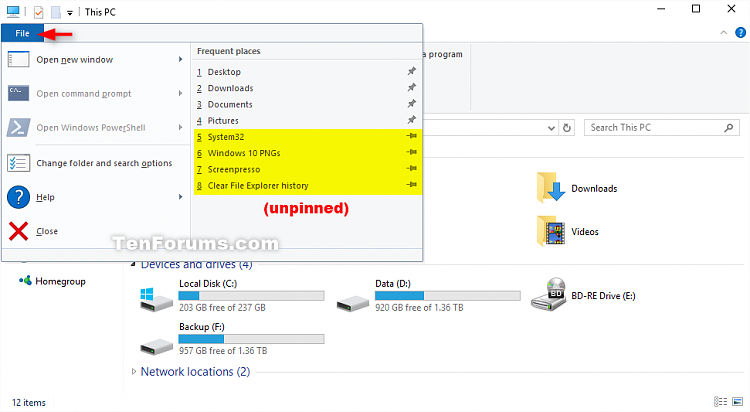Screen dimensions: 750x412
Task: Pin Screenpresso using its pin icon
Action: [411, 169]
